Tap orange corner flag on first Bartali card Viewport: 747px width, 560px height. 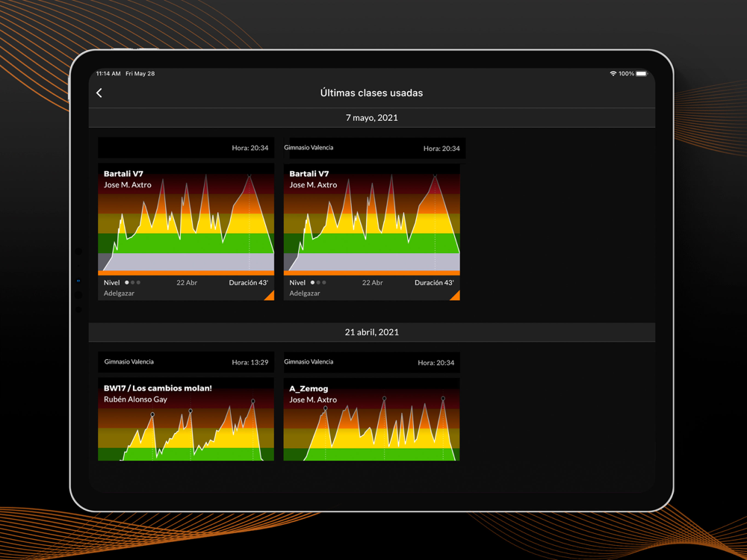pos(270,296)
